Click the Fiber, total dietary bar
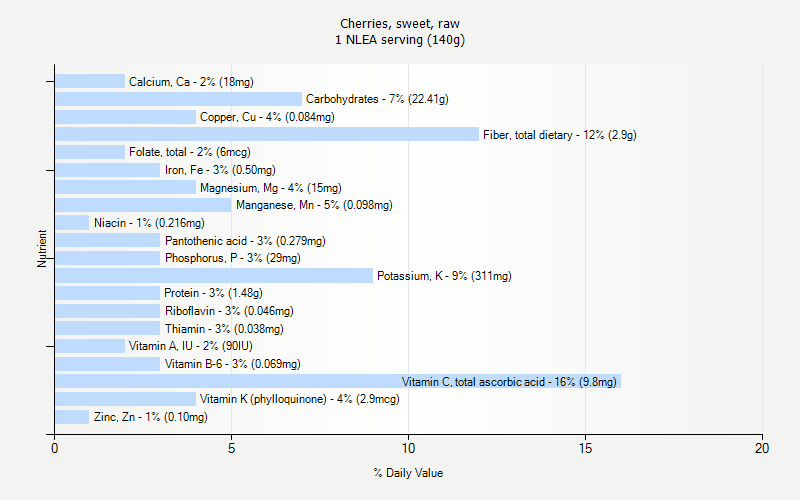The height and width of the screenshot is (500, 800). tap(267, 134)
